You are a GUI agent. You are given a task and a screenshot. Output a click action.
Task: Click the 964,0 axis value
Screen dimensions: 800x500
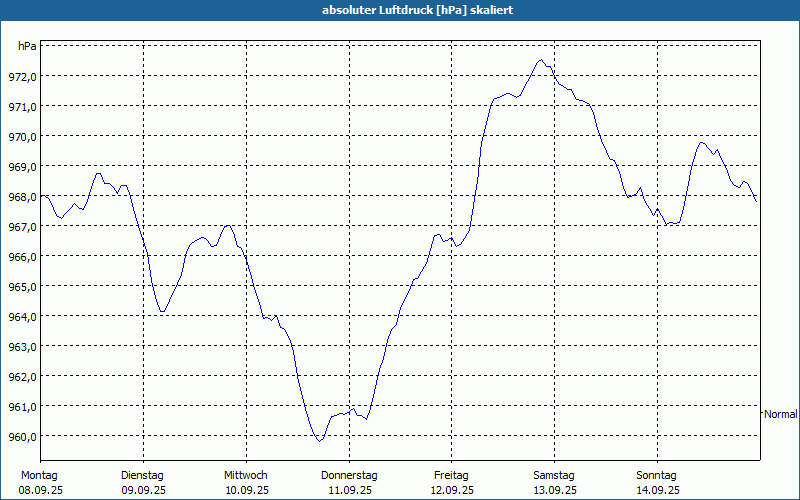point(24,317)
